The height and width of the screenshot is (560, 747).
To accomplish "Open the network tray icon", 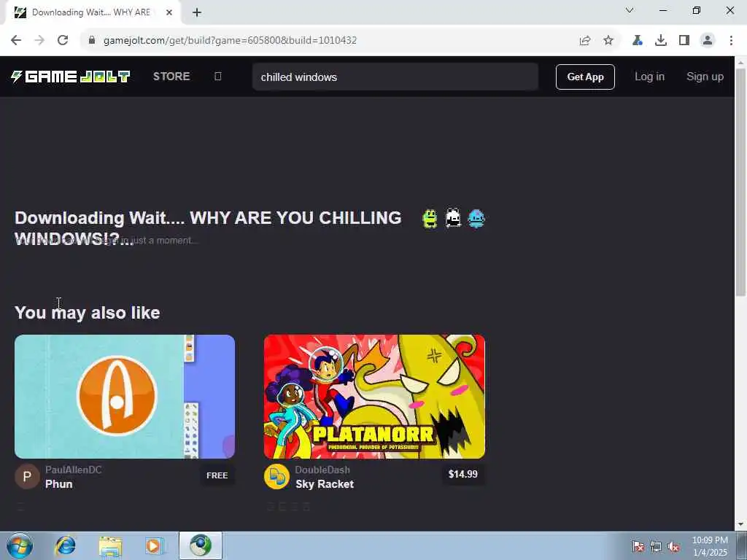I will (x=656, y=547).
